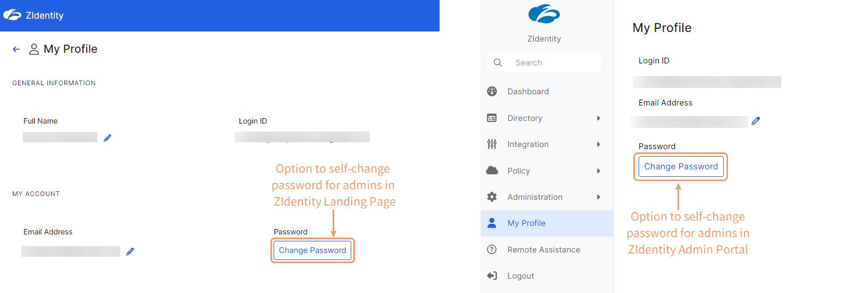Click the Logout arrow icon

[x=492, y=275]
